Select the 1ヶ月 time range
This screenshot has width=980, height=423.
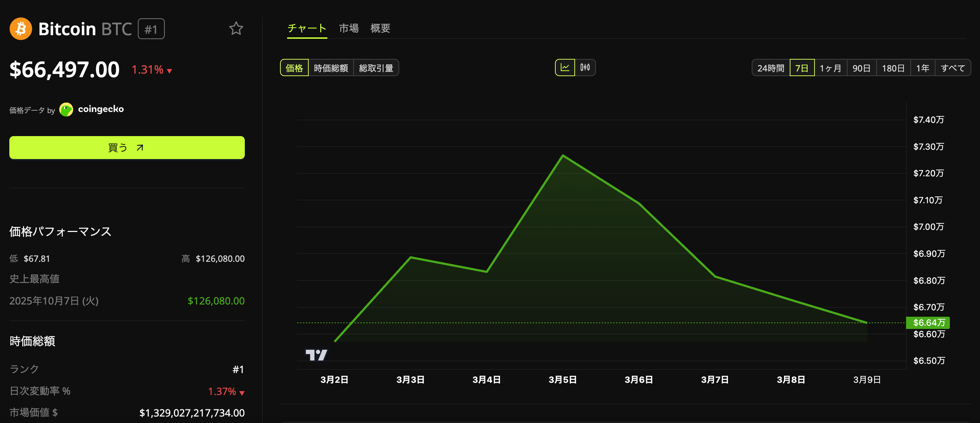point(830,68)
